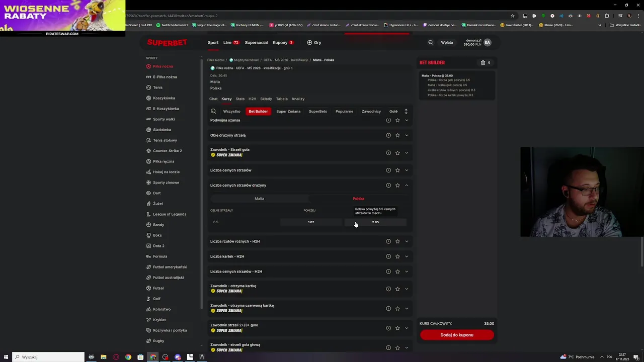Viewport: 644px width, 362px height.
Task: Select the Wszystko filter tab
Action: click(232, 111)
